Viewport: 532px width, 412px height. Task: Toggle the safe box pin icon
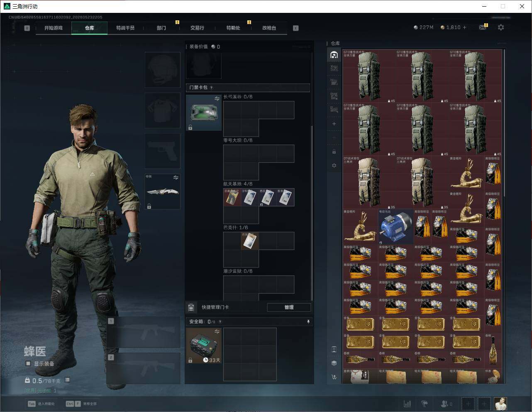click(308, 321)
